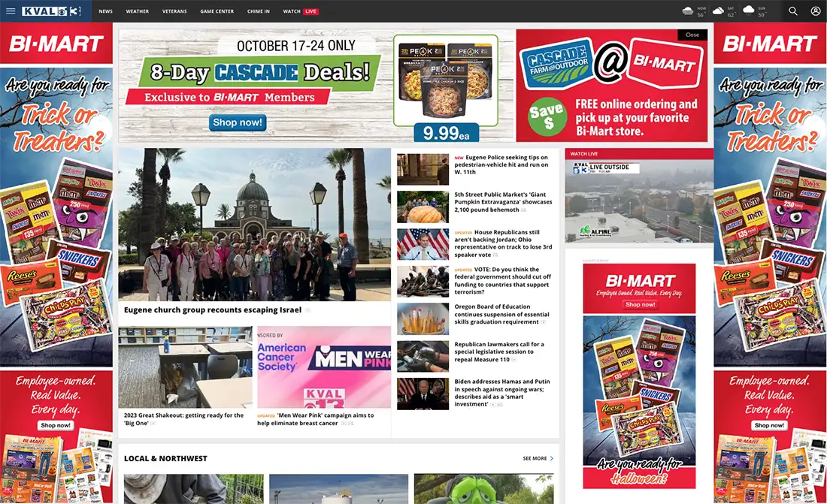This screenshot has height=504, width=827.
Task: Open Biden addresses Hamas and Putin story
Action: (502, 393)
